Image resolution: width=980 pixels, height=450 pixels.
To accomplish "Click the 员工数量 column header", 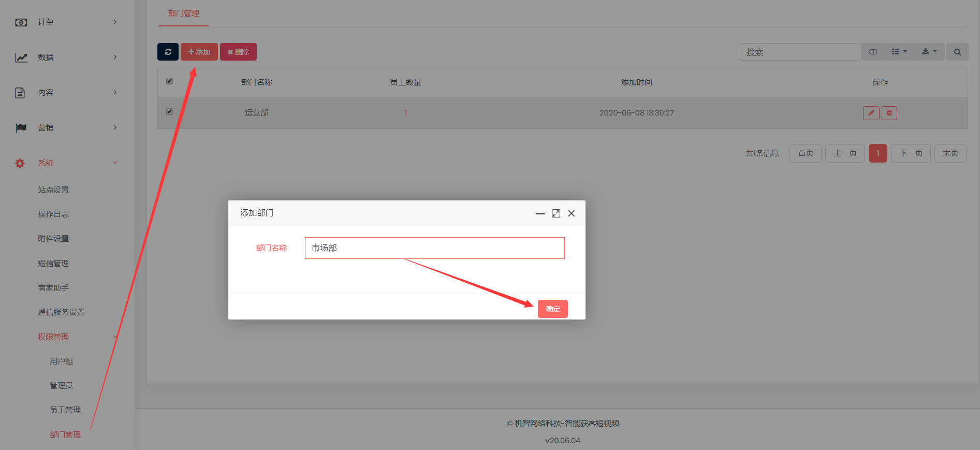I will click(x=406, y=82).
